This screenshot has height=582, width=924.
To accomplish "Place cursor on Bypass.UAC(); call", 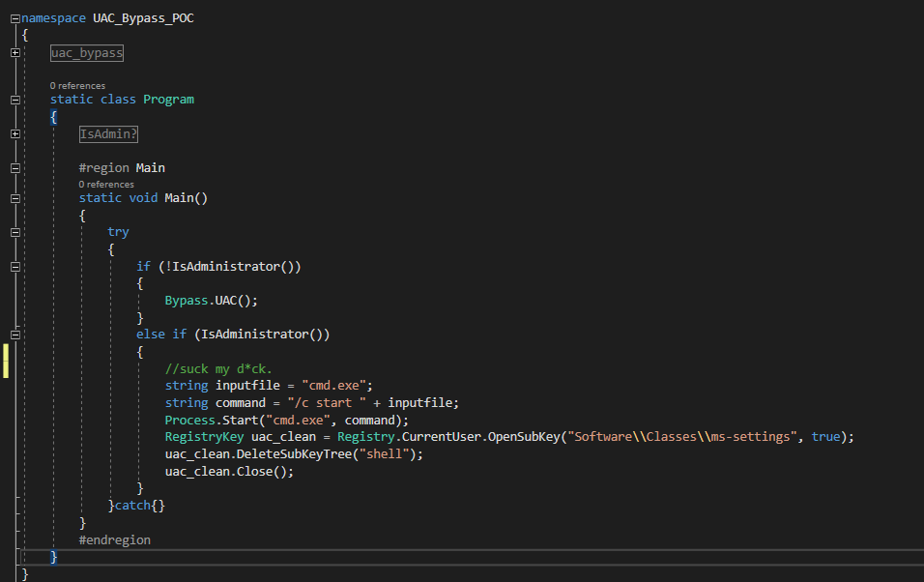I will click(x=211, y=301).
